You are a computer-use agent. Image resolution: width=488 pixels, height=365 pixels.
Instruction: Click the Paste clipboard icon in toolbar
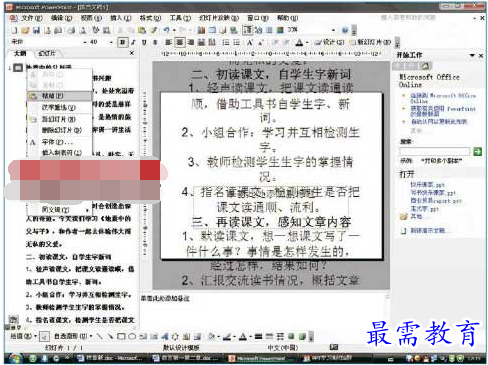pyautogui.click(x=142, y=30)
